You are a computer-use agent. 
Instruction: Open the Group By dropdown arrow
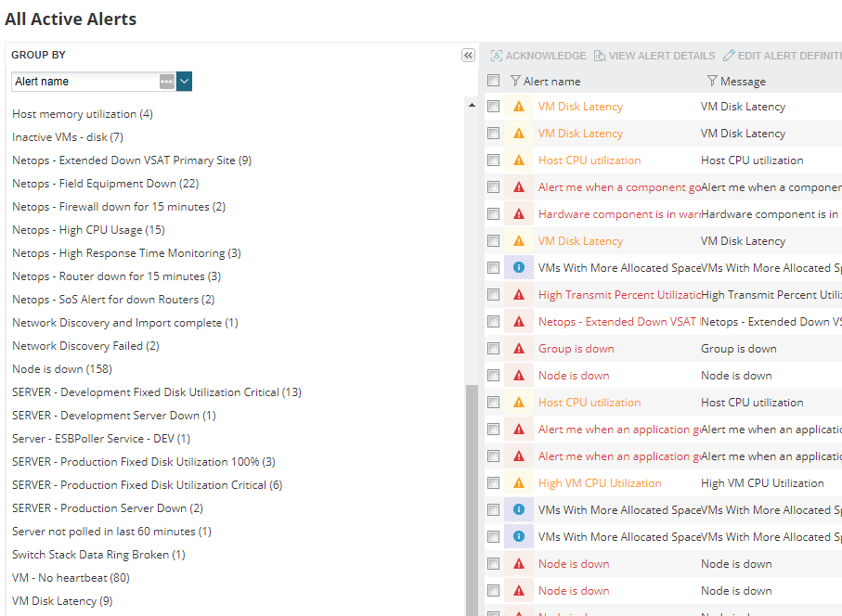pyautogui.click(x=184, y=82)
